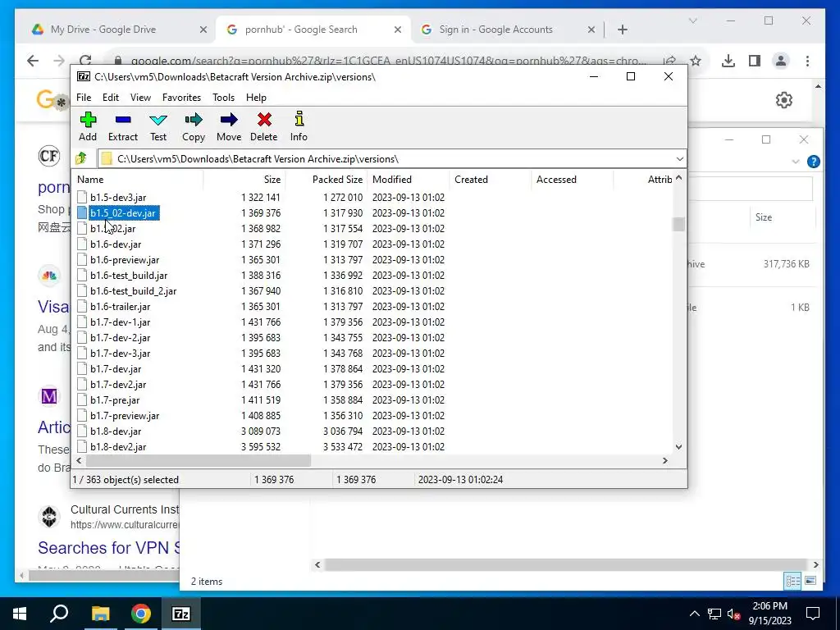Screen dimensions: 840x630
Task: Click the 7-Zip horizontal scrollbar thumb
Action: pyautogui.click(x=198, y=460)
